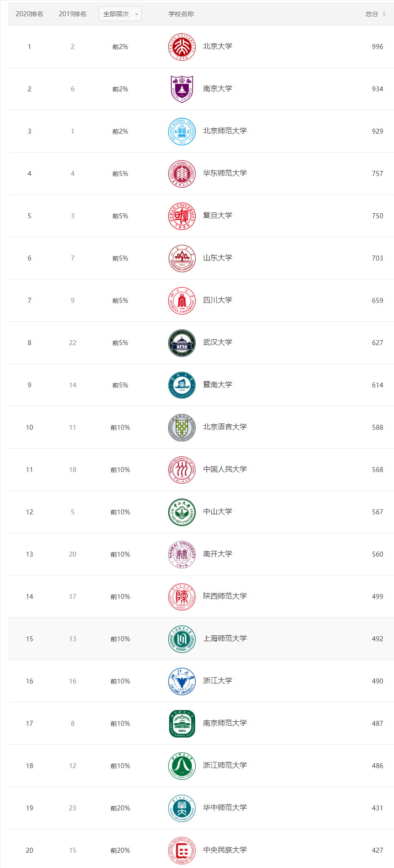Select the Jinan University circular logo
Image resolution: width=394 pixels, height=868 pixels.
pyautogui.click(x=182, y=385)
